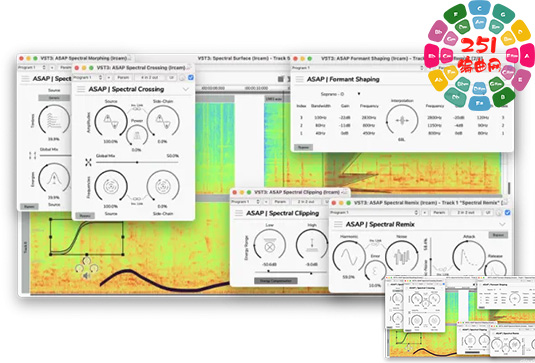Toggle Inv. Link between Harmonic and Noise
This screenshot has width=535, height=363.
point(375,243)
